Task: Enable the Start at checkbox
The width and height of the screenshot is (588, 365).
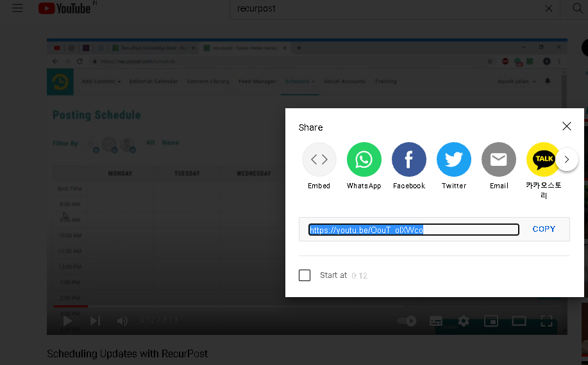Action: (x=305, y=275)
